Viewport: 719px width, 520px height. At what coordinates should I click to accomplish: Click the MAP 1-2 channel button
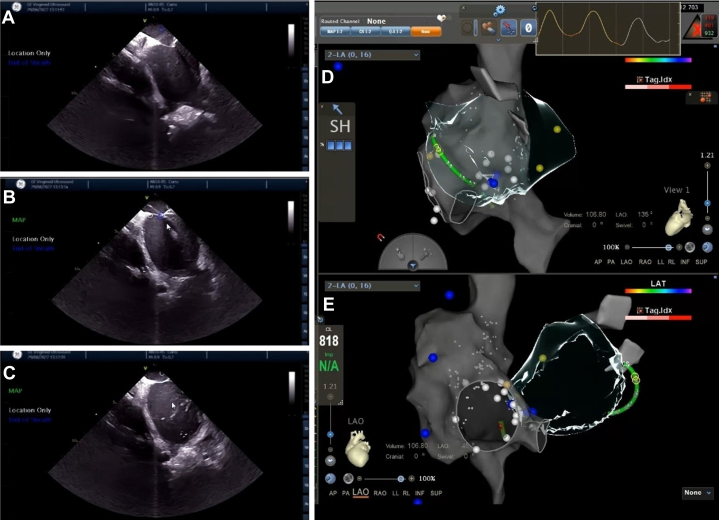[335, 32]
